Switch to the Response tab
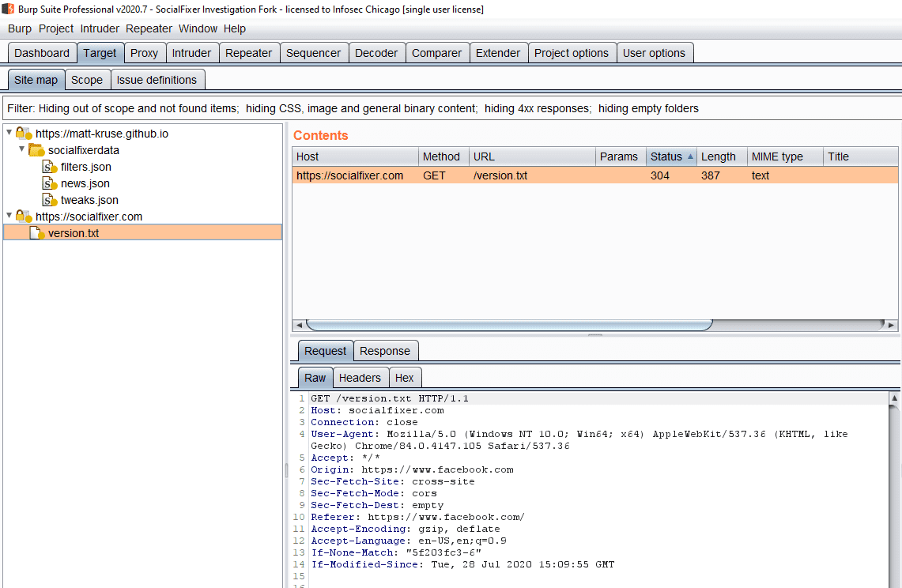Screen dimensions: 902x588 385,351
